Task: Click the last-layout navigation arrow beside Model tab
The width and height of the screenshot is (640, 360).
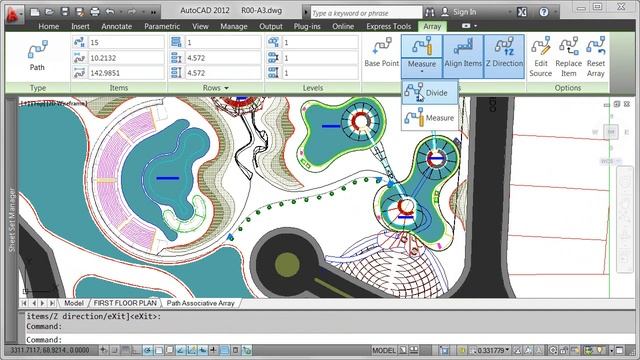Action: 52,303
